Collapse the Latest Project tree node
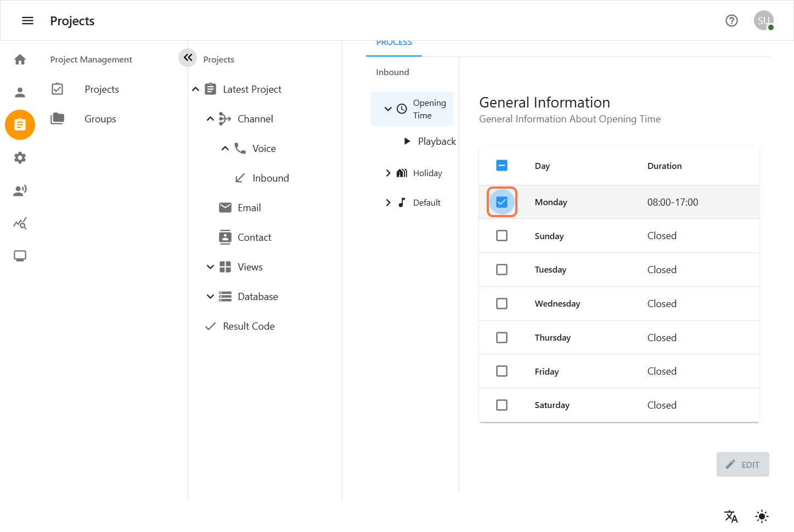 [196, 89]
